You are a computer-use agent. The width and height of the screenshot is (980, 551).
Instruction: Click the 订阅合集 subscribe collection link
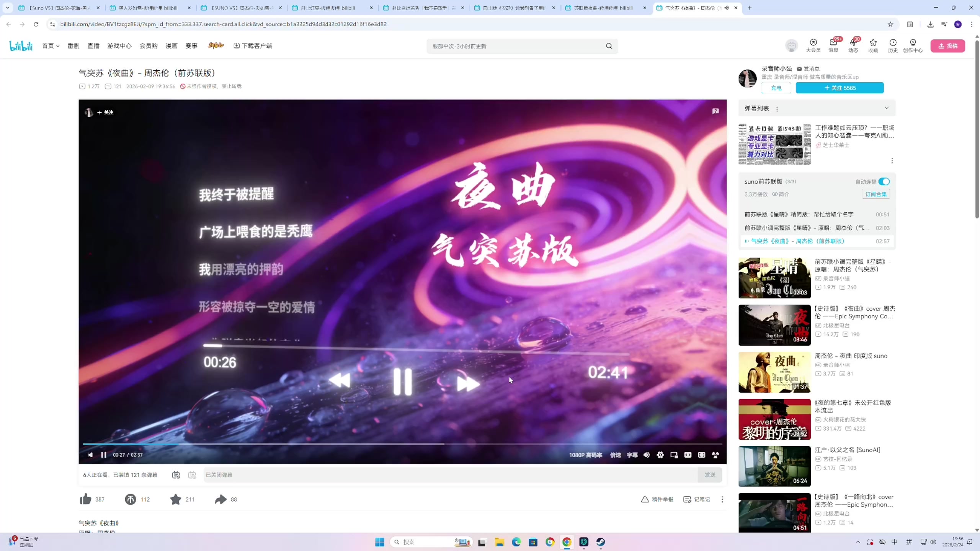pos(875,194)
